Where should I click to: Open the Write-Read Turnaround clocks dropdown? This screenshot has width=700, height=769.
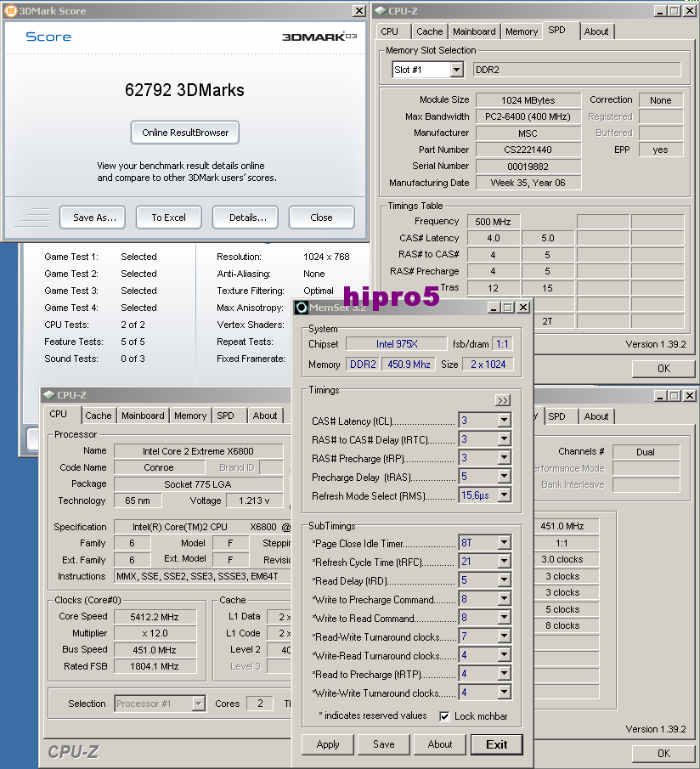(504, 655)
